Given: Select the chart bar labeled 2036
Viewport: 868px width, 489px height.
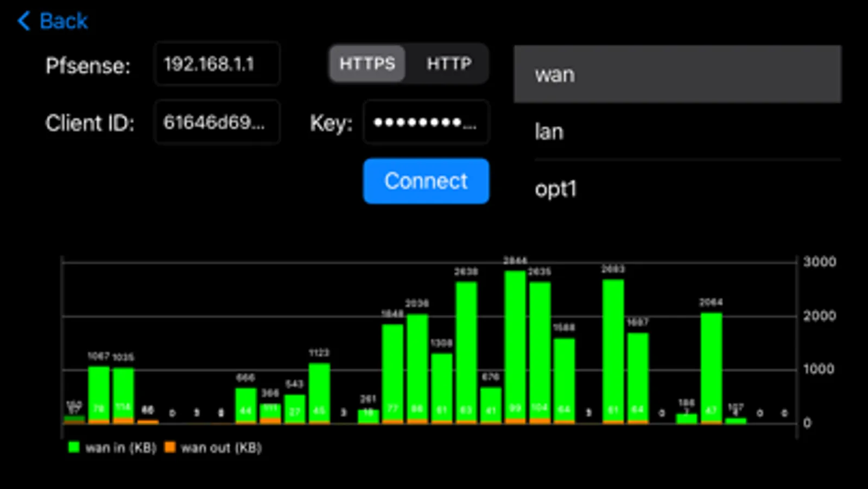Looking at the screenshot, I should pos(417,368).
